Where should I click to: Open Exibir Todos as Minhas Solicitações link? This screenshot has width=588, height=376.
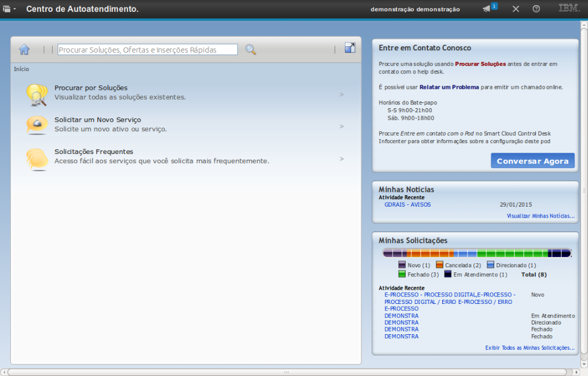(x=530, y=347)
